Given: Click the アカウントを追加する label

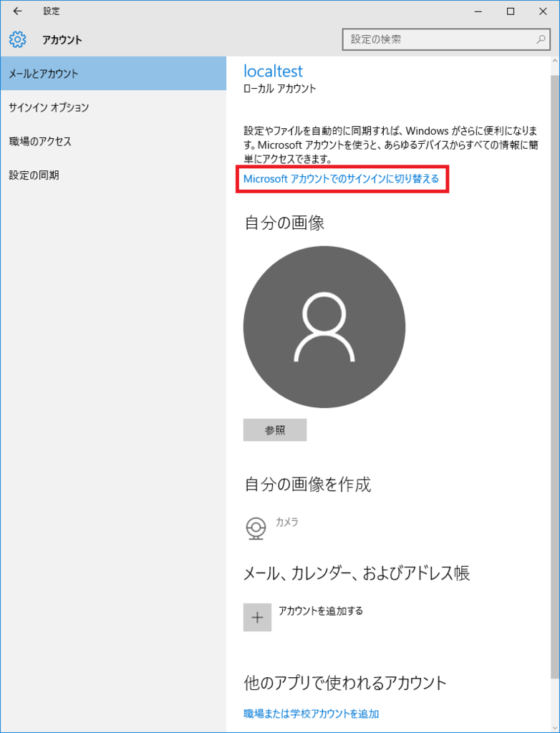Looking at the screenshot, I should pyautogui.click(x=321, y=611).
